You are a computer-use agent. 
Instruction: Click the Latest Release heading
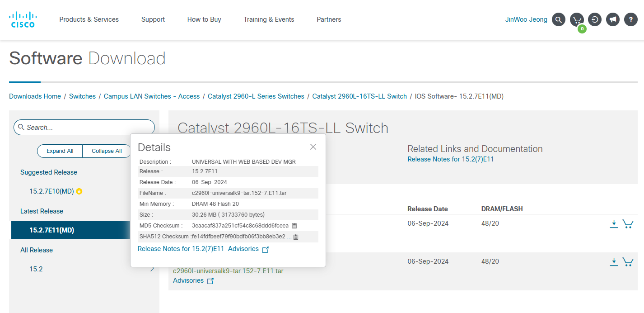tap(42, 211)
